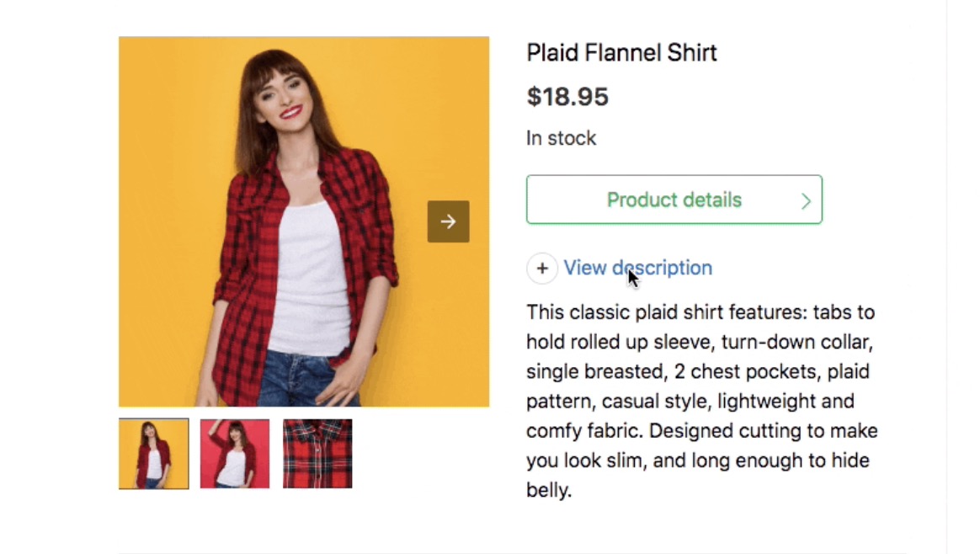
Task: Click the View description link
Action: (x=637, y=268)
